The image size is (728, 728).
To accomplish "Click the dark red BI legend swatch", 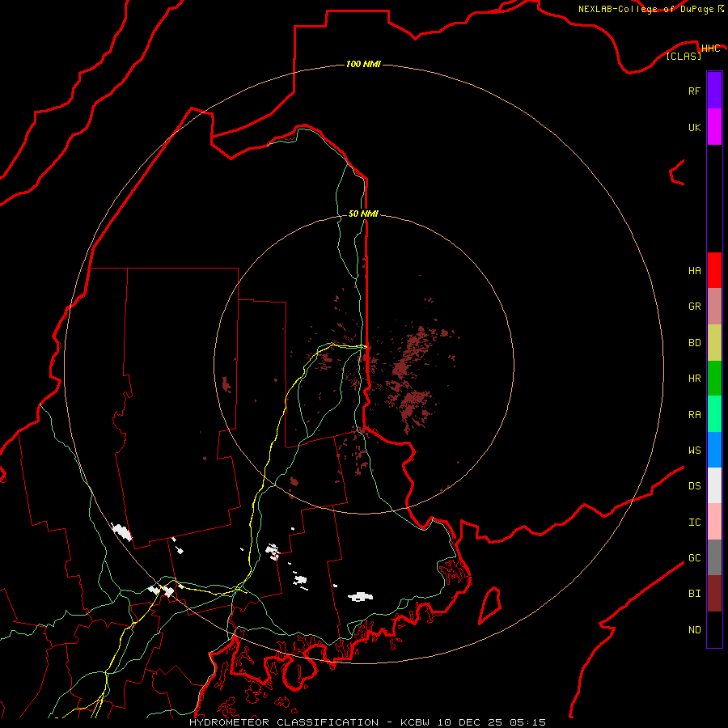I will pyautogui.click(x=714, y=594).
